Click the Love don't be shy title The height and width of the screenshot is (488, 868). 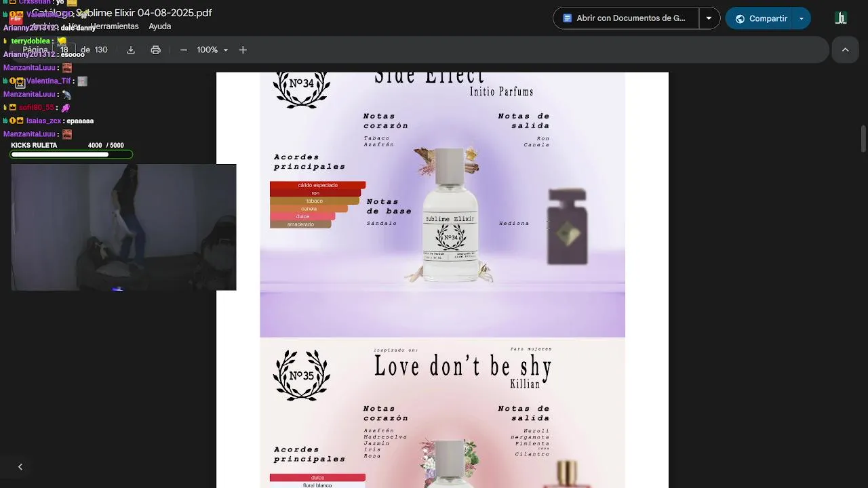[463, 367]
